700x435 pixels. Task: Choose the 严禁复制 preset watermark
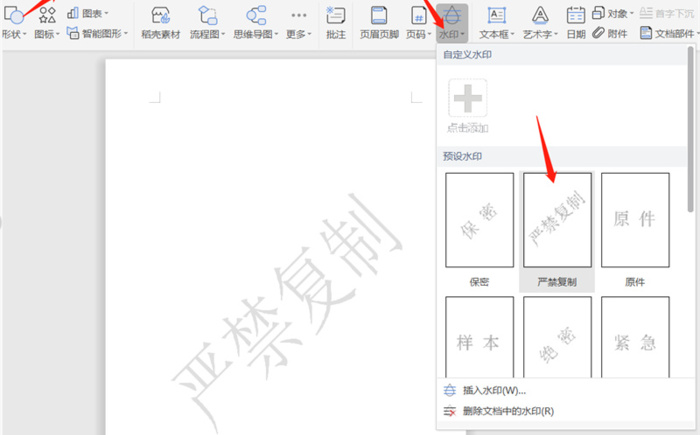557,230
